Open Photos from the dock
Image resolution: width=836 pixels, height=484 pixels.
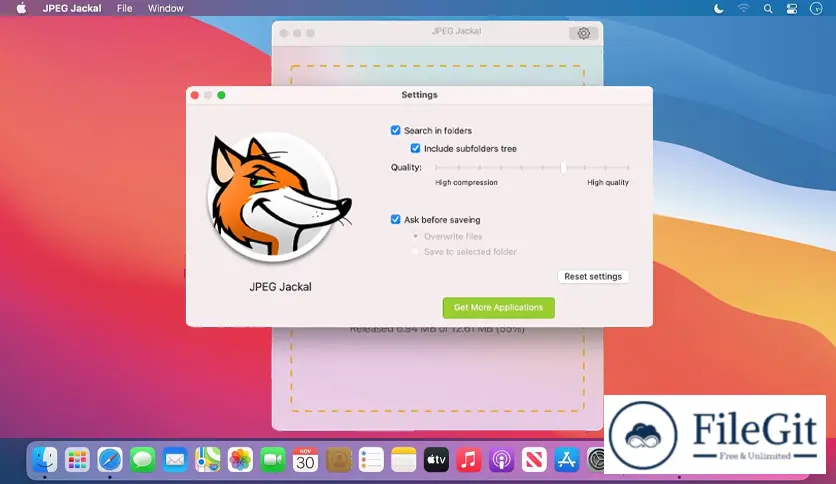pyautogui.click(x=240, y=459)
